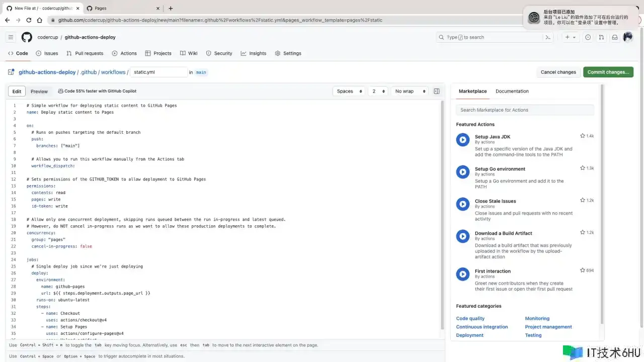Open the issues icon in top header
Image resolution: width=644 pixels, height=362 pixels.
pos(588,37)
